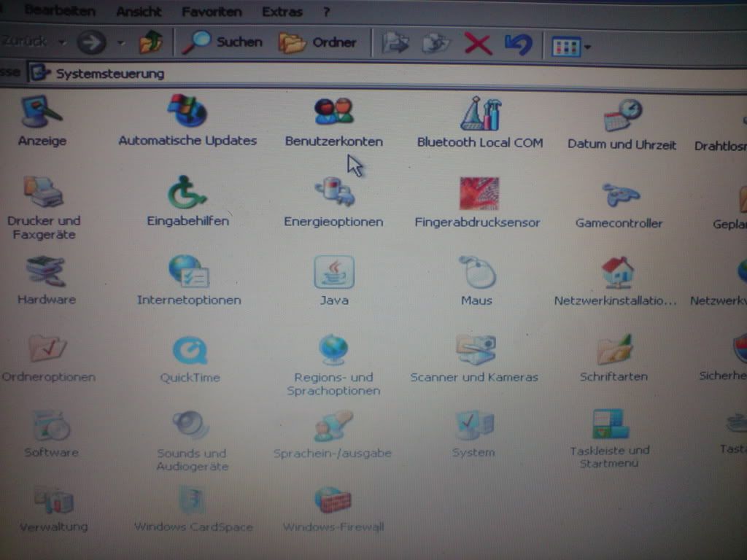This screenshot has height=560, width=747.
Task: Open Sounds und Audiogeräte
Action: pyautogui.click(x=192, y=441)
